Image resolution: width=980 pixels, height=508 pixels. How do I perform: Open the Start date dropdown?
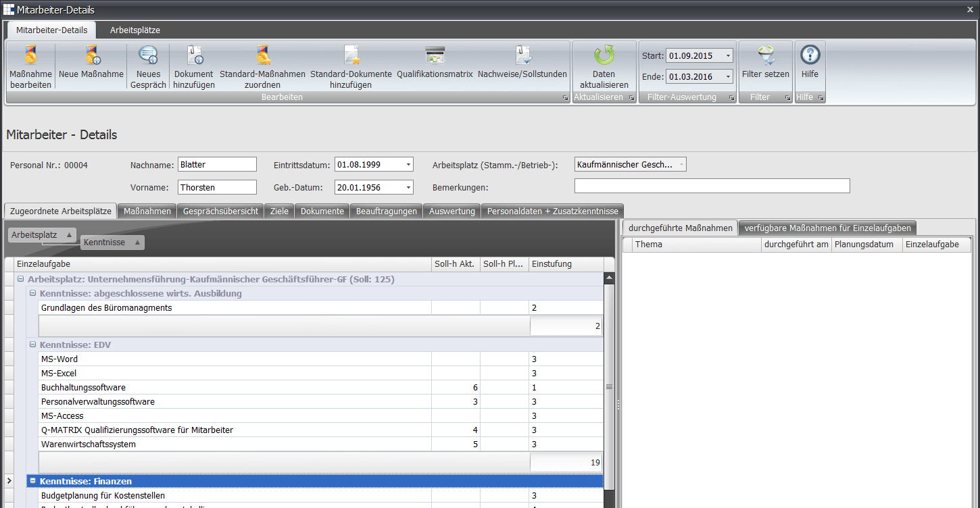click(x=727, y=56)
